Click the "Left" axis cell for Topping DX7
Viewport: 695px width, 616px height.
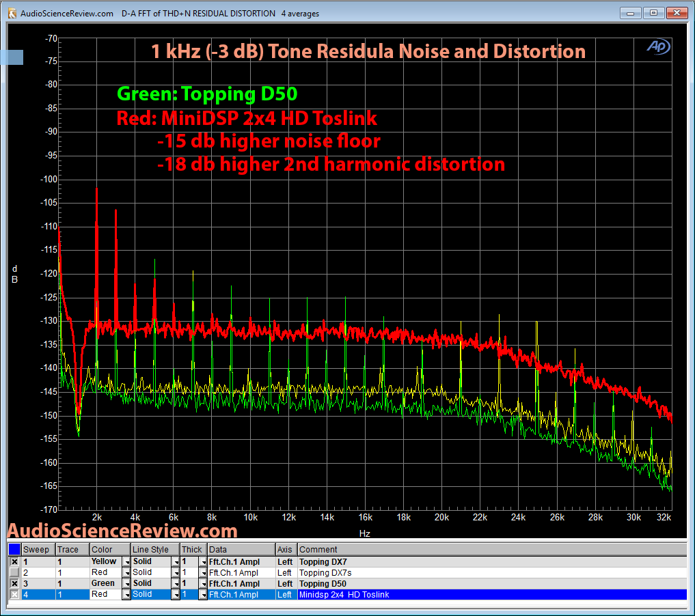tap(286, 562)
